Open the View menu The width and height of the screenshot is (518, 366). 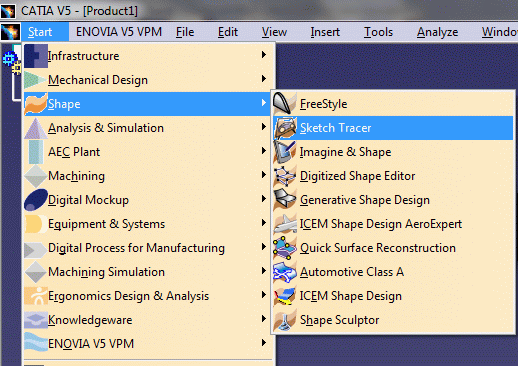(274, 32)
